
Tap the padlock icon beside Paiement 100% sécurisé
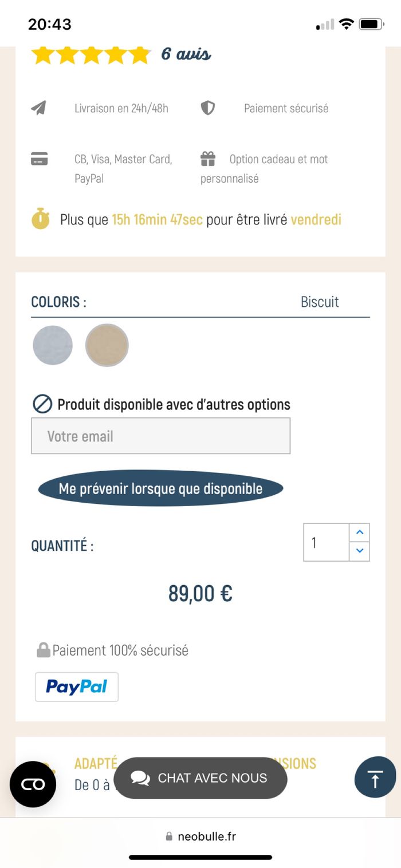tap(43, 650)
